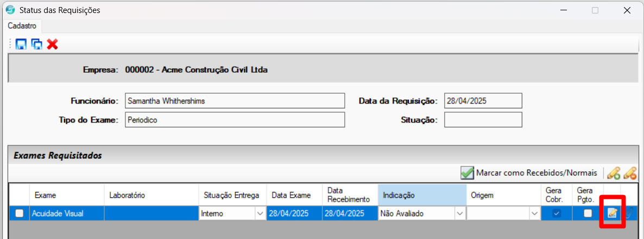Click the red X delete icon

[52, 44]
